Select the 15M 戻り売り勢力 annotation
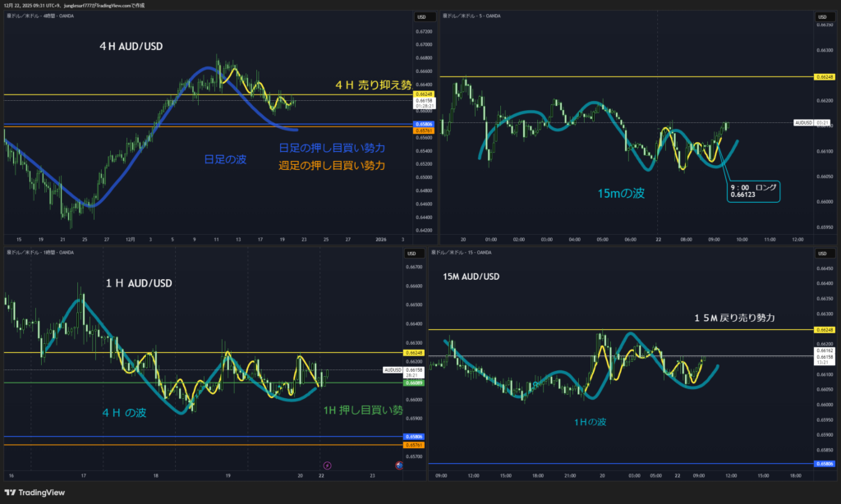Image resolution: width=841 pixels, height=504 pixels. point(734,316)
